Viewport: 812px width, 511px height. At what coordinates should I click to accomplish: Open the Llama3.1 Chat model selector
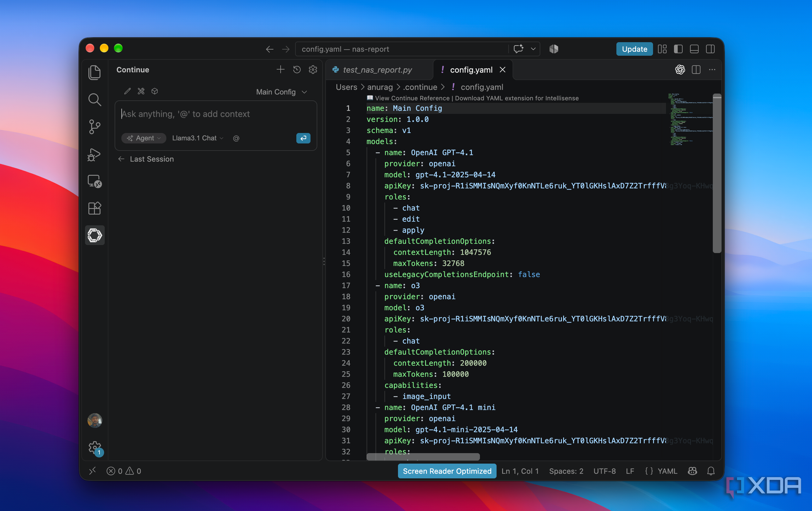198,138
